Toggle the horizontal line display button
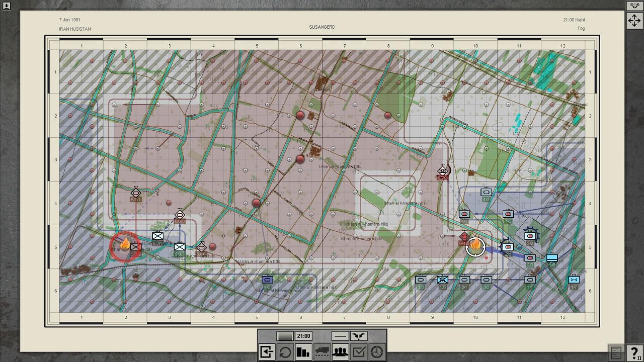Screen dimensions: 644x362 click(340, 336)
